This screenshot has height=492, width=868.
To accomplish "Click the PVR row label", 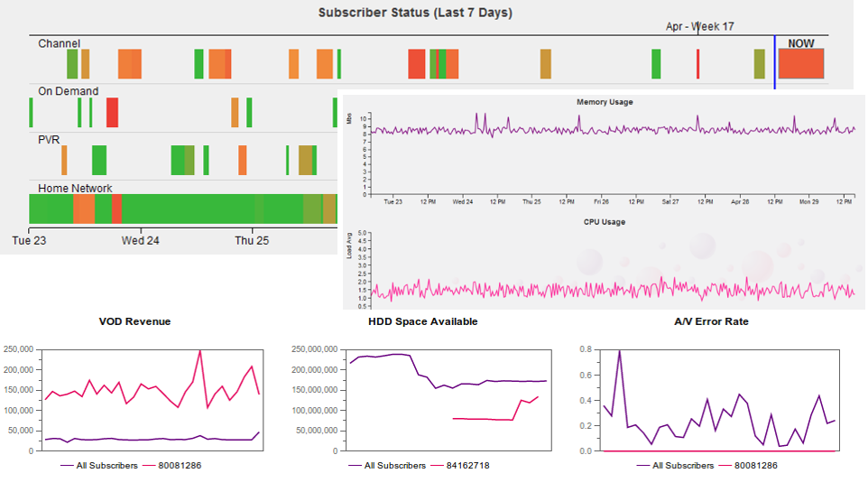I will (49, 140).
